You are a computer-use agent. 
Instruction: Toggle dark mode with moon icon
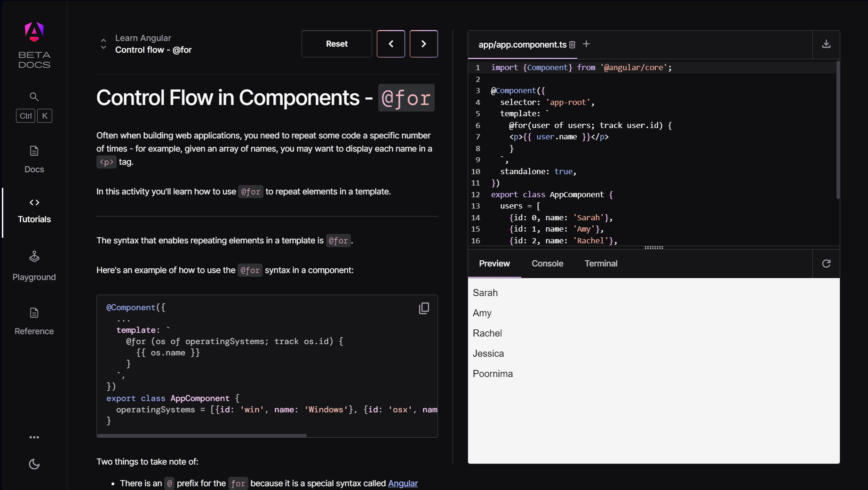click(34, 464)
